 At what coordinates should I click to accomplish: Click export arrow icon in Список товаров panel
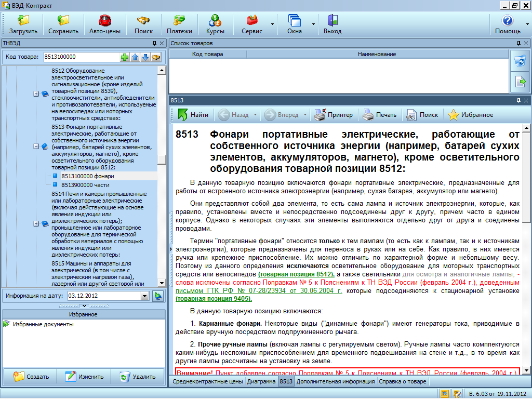(520, 82)
